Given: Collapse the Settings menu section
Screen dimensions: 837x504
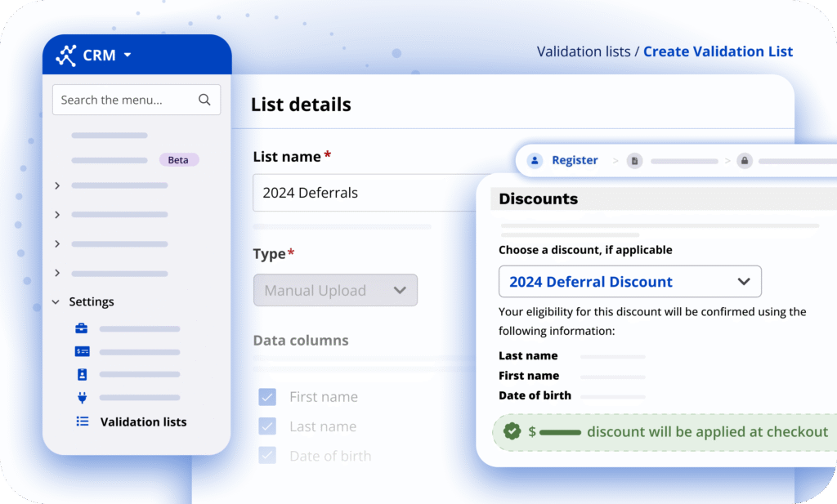Looking at the screenshot, I should pyautogui.click(x=56, y=301).
